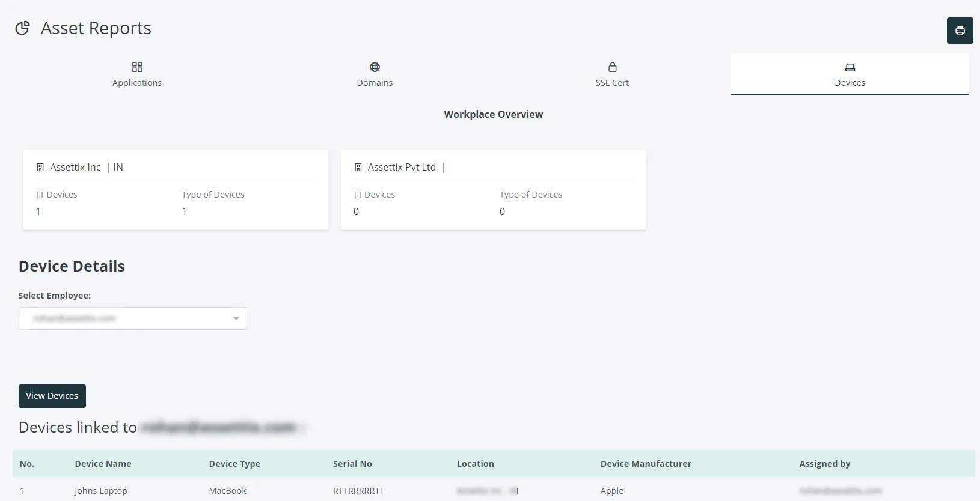Screen dimensions: 980x501
Task: Click the IN country code on Assettix Inc
Action: click(x=118, y=167)
